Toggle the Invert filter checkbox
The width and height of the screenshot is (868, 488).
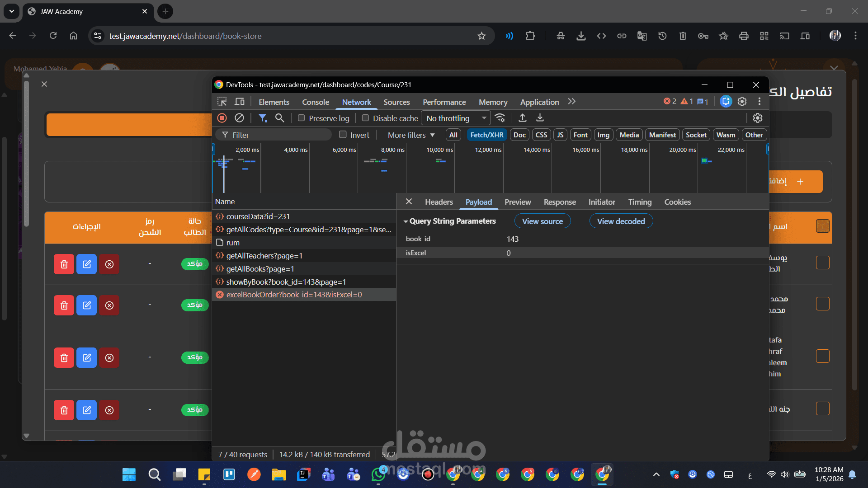click(x=343, y=135)
